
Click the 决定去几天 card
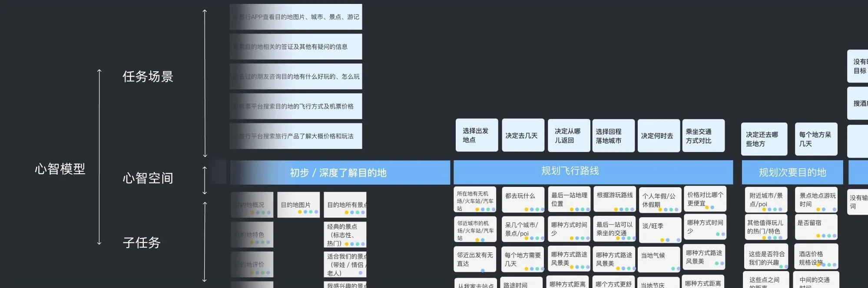(523, 135)
